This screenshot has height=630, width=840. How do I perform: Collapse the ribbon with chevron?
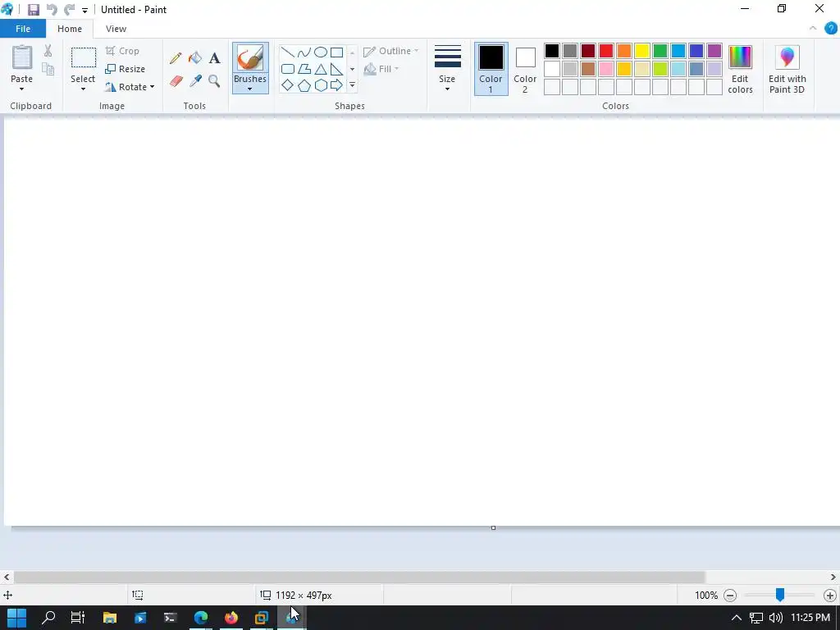tap(813, 29)
